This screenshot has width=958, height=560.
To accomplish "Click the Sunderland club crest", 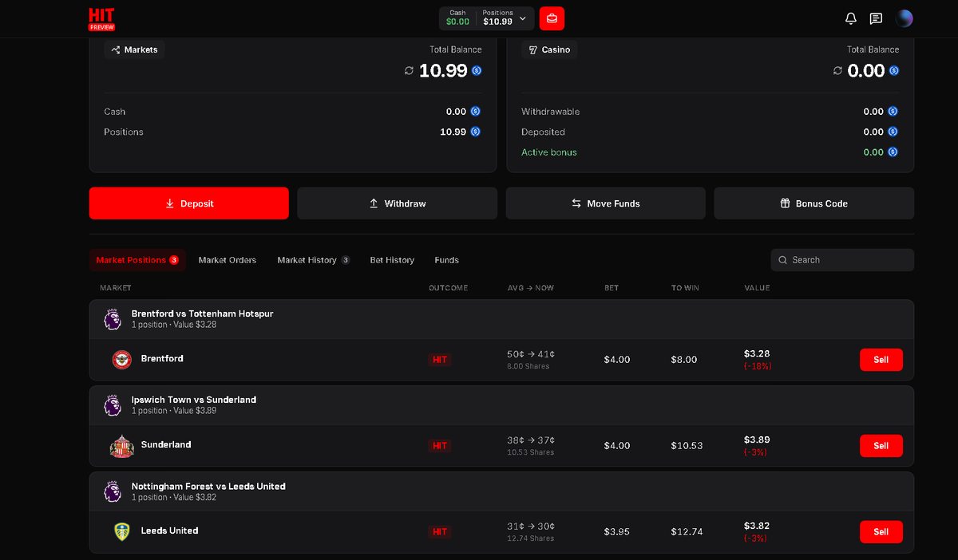I will (x=122, y=446).
